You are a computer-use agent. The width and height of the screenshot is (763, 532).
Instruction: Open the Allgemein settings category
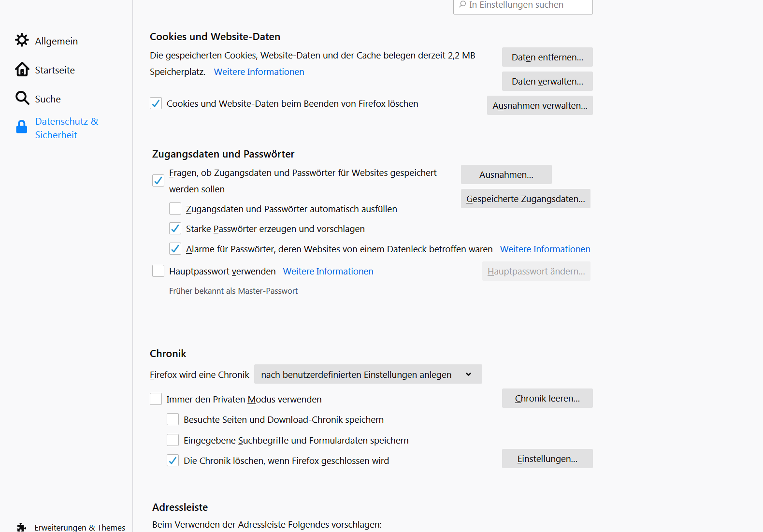coord(56,41)
